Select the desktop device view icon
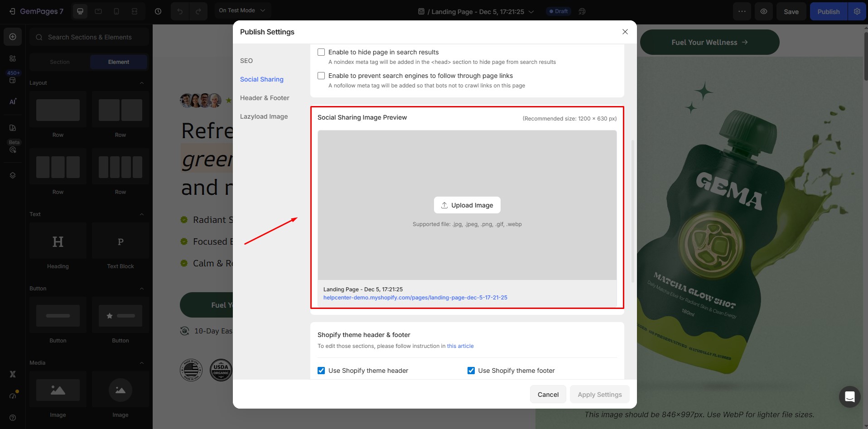 coord(80,11)
